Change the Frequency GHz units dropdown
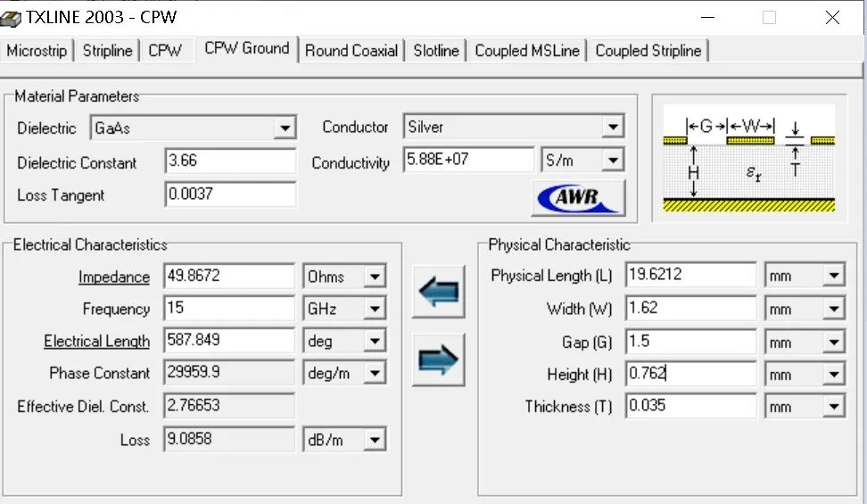This screenshot has height=504, width=867. 344,308
